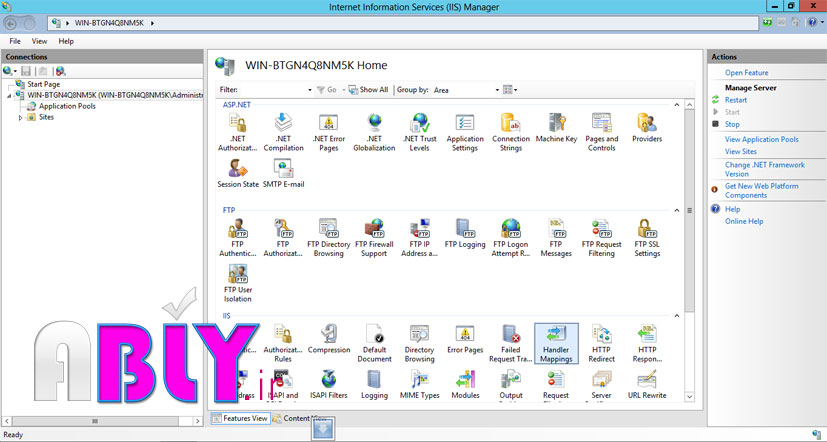Collapse the FTP group
Screen dimensions: 827x442
[677, 210]
